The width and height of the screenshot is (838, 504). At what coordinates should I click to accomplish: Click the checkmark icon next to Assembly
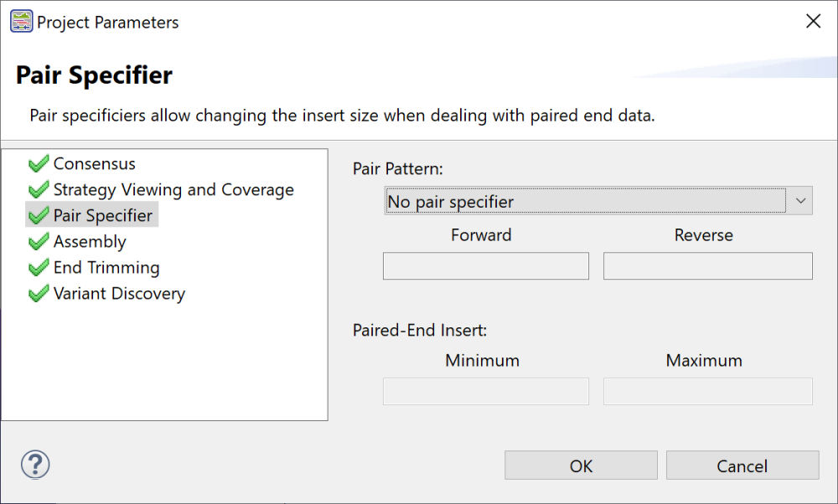37,241
